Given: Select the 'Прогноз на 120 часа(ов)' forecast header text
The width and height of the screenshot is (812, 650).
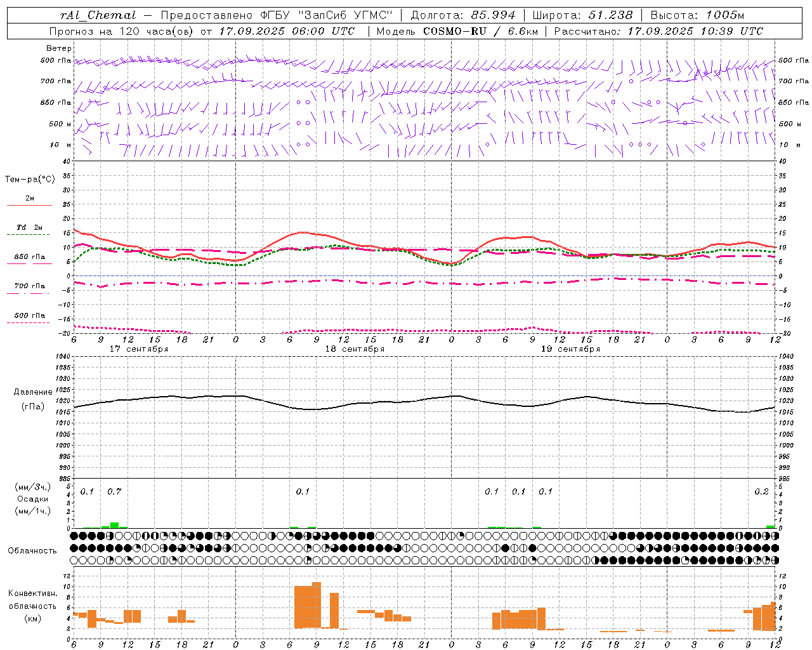Looking at the screenshot, I should 122,31.
